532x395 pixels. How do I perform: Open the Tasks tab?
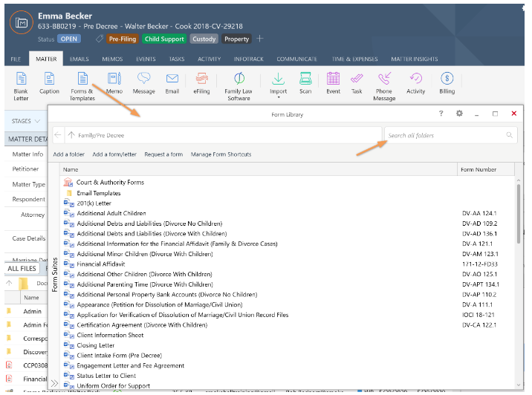pyautogui.click(x=177, y=59)
